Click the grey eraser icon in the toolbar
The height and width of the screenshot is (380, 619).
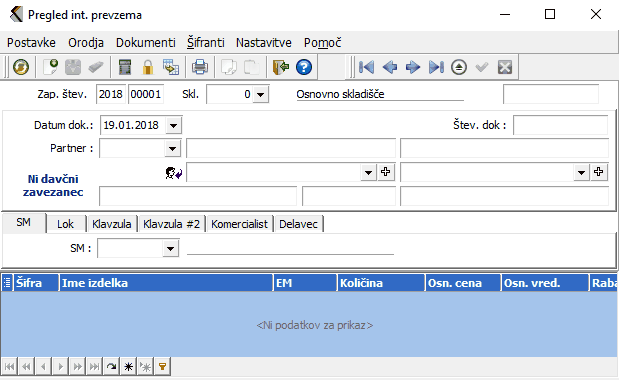click(x=96, y=67)
